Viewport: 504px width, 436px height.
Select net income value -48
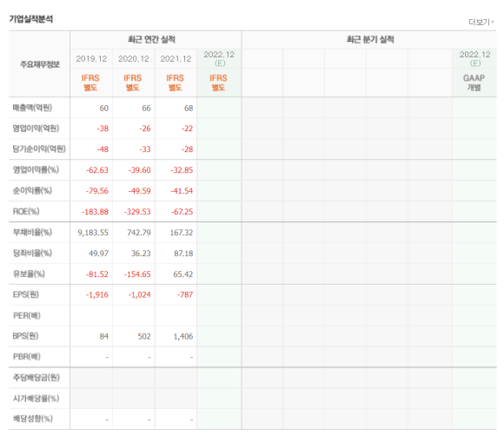pos(103,149)
